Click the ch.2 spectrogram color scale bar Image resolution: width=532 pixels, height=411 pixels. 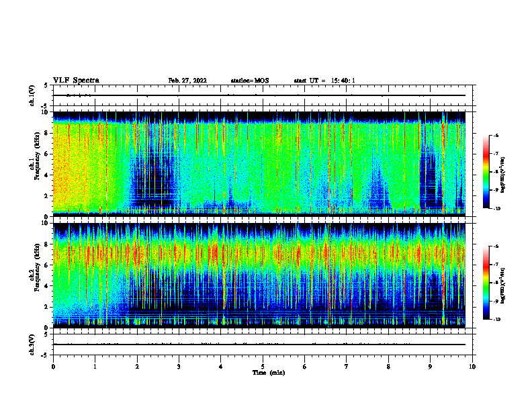click(486, 283)
